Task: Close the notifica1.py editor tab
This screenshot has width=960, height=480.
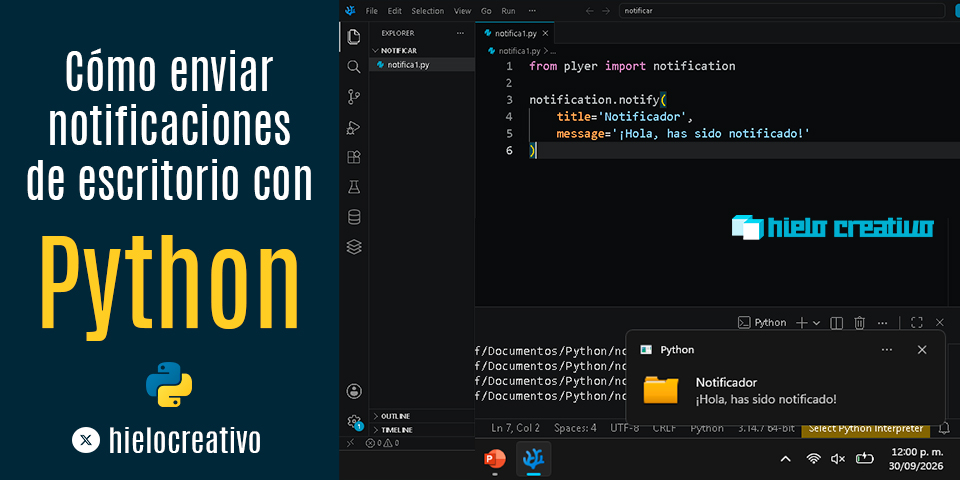Action: click(545, 33)
